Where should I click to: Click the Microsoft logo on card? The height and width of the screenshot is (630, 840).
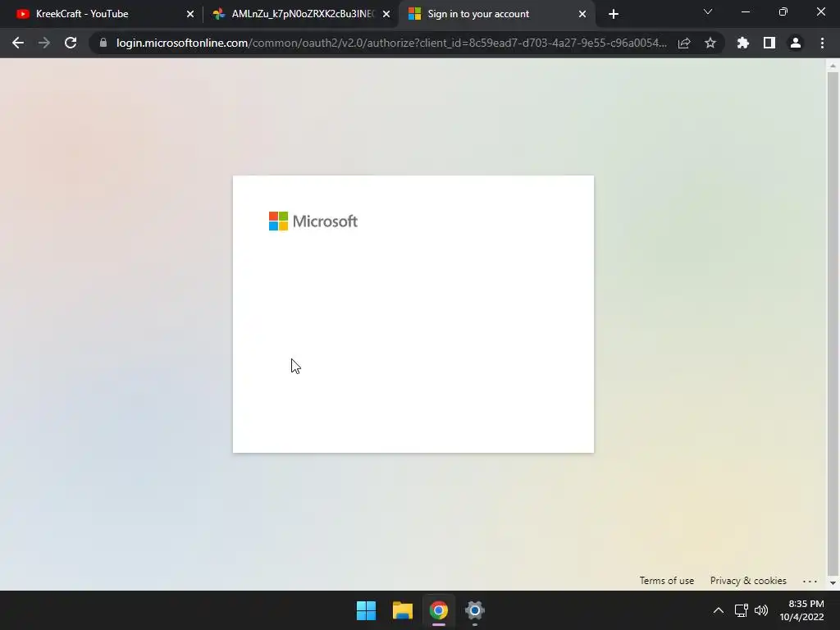313,221
